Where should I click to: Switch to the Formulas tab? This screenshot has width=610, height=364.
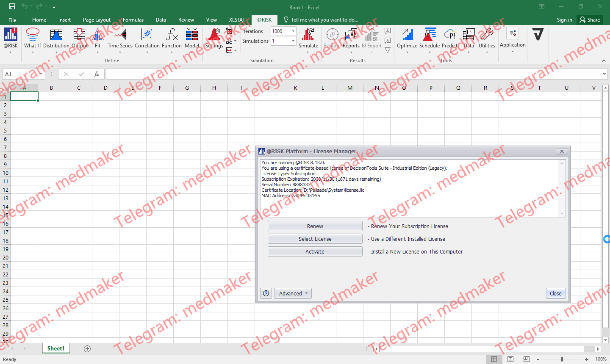pyautogui.click(x=133, y=20)
